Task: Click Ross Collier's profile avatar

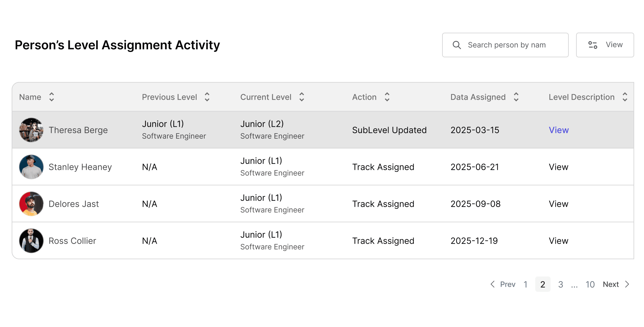Action: point(31,241)
